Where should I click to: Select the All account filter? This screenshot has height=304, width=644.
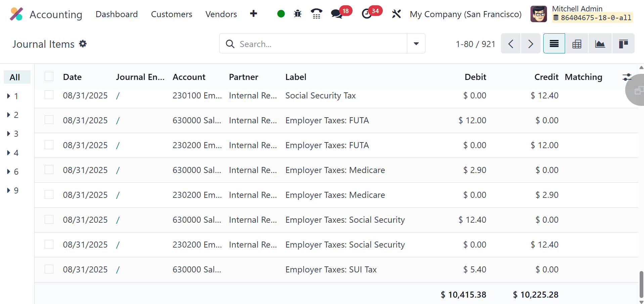[x=17, y=77]
